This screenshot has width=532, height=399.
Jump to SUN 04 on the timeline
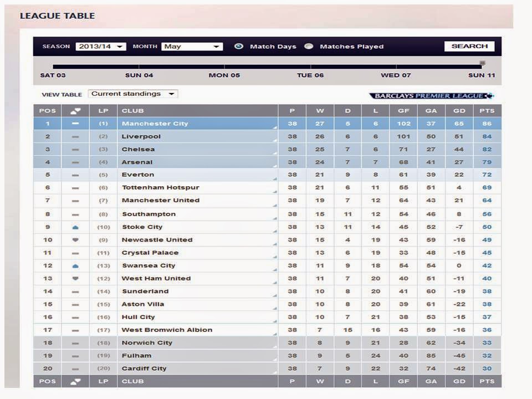pos(139,75)
